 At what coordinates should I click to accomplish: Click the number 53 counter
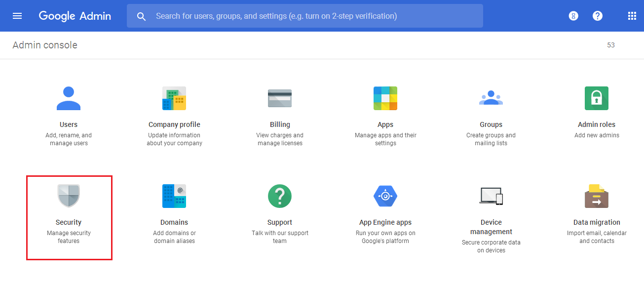(x=611, y=45)
